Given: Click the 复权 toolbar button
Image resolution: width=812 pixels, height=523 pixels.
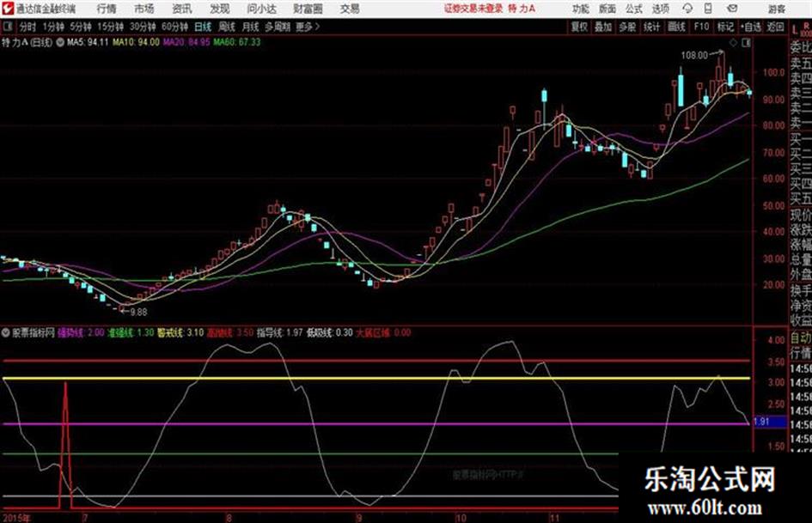Looking at the screenshot, I should pos(579,27).
